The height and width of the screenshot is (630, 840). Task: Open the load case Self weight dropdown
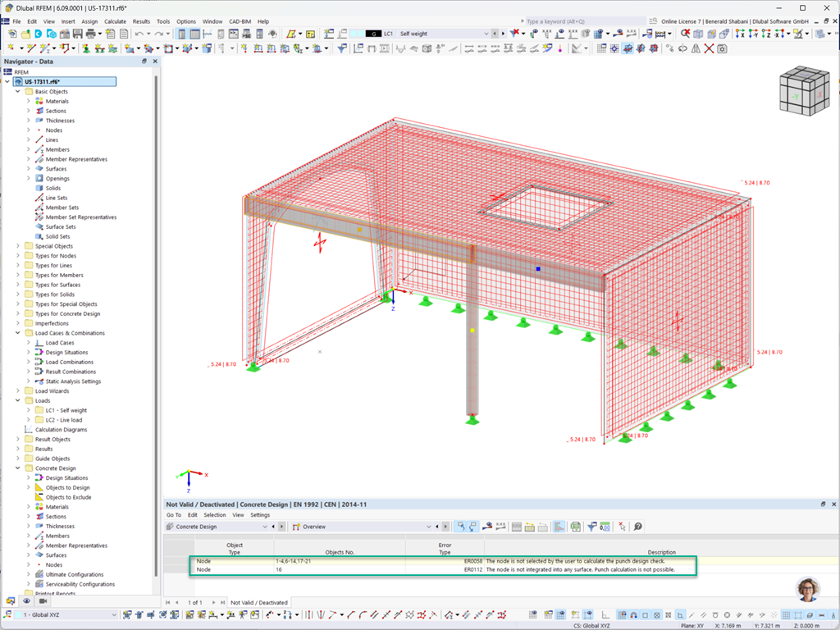tap(486, 34)
